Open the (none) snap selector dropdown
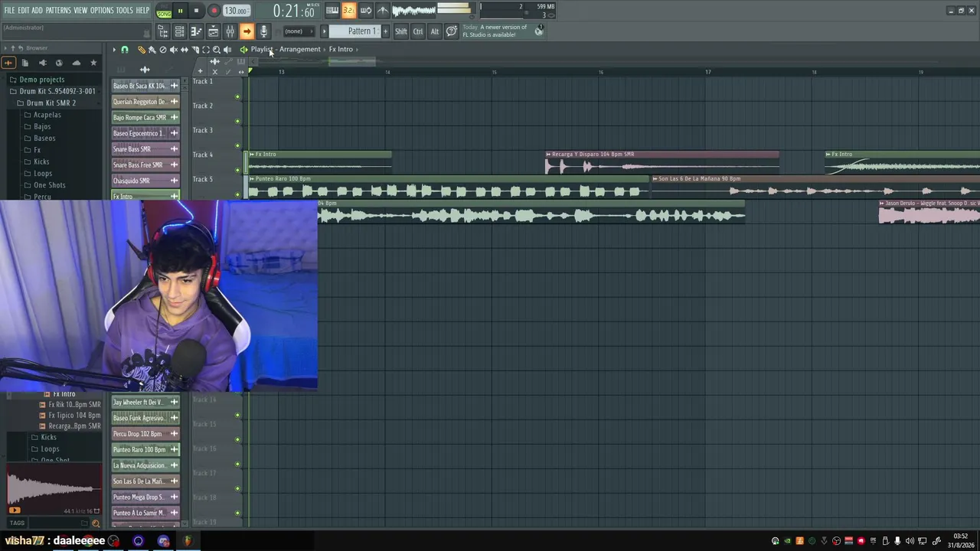Image resolution: width=980 pixels, height=551 pixels. (301, 31)
